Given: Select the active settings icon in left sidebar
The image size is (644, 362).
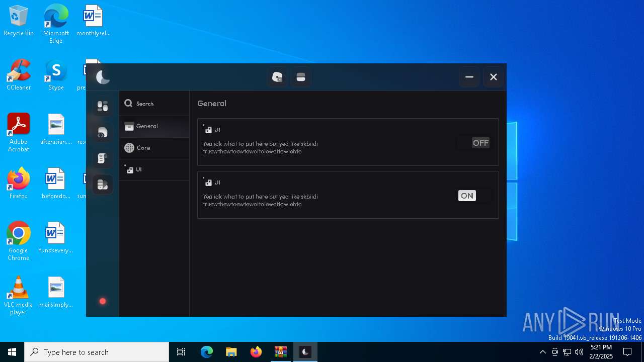Looking at the screenshot, I should [x=103, y=185].
